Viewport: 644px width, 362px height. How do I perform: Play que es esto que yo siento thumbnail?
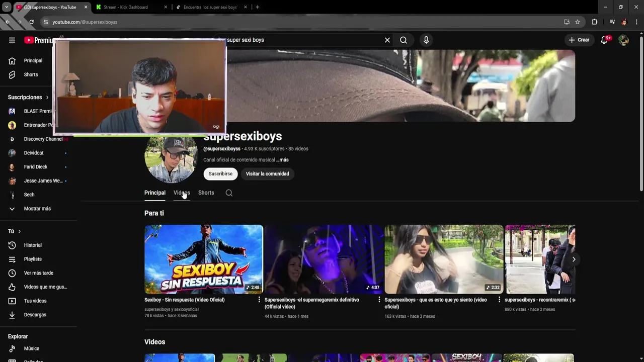click(x=444, y=259)
